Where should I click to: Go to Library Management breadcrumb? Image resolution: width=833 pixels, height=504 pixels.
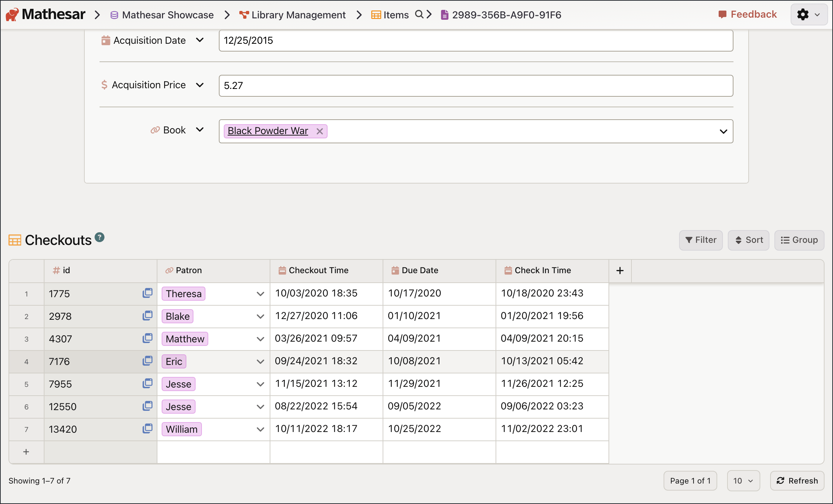click(x=292, y=15)
